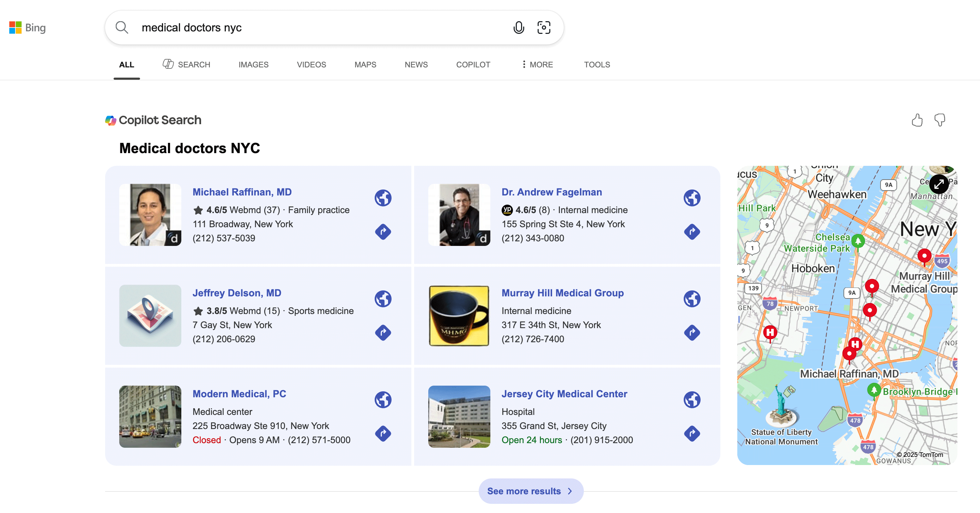Image resolution: width=980 pixels, height=513 pixels.
Task: Open website globe for Jersey City Medical Center
Action: point(692,400)
